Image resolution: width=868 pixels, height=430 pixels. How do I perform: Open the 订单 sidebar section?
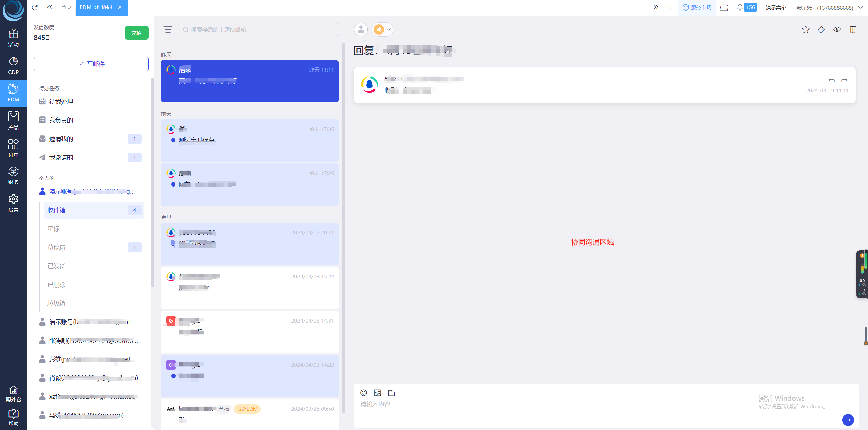click(13, 148)
